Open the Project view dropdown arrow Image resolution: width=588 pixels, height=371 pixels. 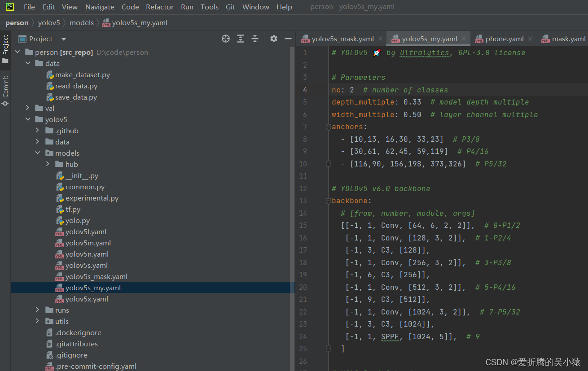pos(64,39)
